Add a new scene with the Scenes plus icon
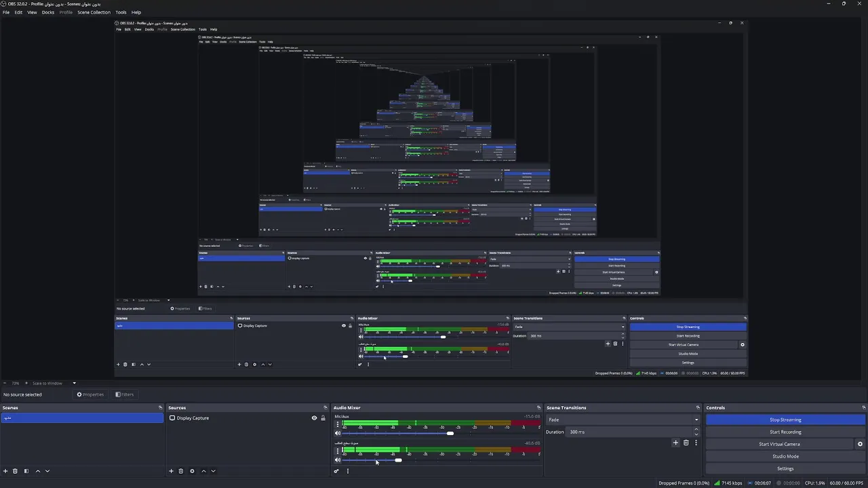Screen dimensions: 868x488 5,471
